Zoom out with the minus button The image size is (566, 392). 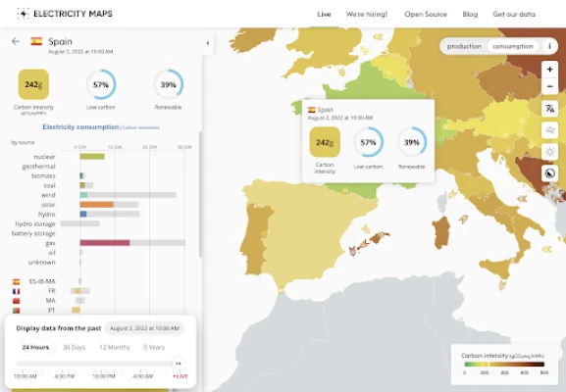click(549, 86)
